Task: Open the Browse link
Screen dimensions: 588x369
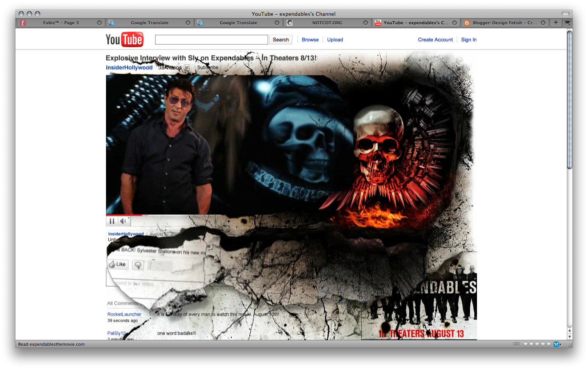Action: [x=310, y=39]
